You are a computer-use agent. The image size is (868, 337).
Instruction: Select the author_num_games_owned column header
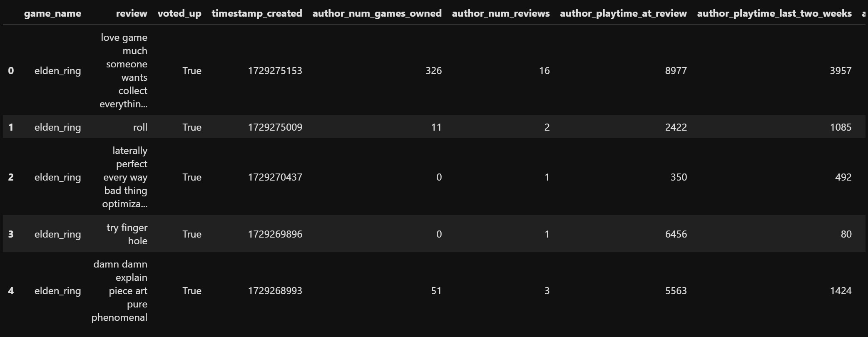point(377,13)
